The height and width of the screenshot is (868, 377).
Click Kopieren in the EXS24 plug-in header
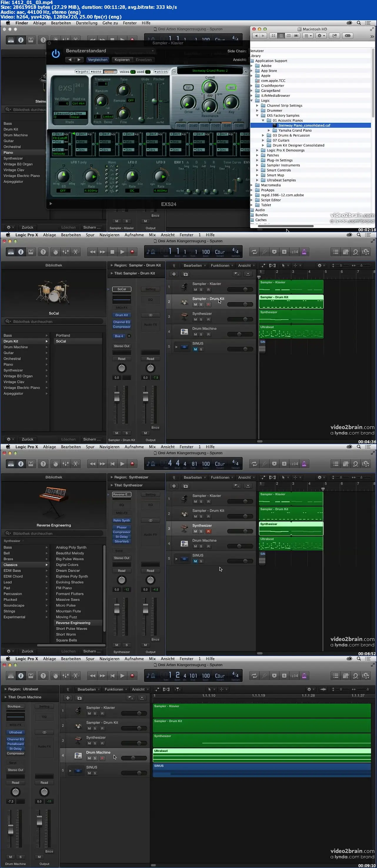click(x=122, y=60)
